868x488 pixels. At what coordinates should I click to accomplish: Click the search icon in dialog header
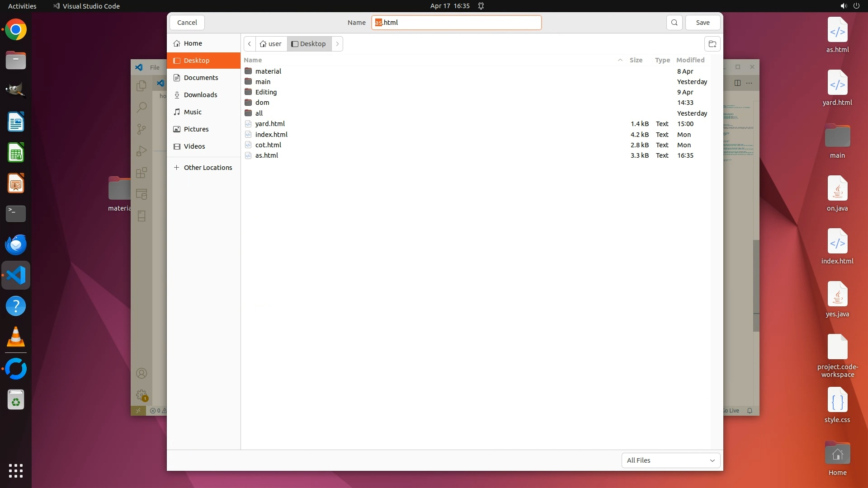(x=674, y=23)
